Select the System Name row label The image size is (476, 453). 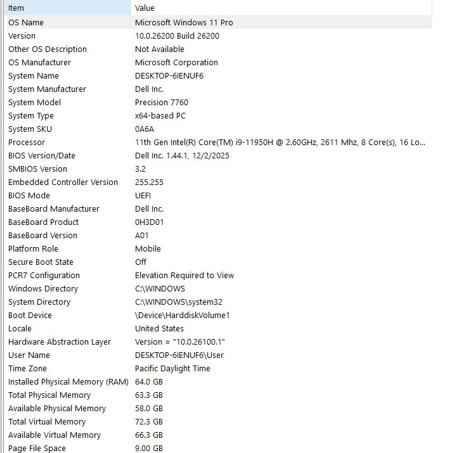[x=34, y=76]
